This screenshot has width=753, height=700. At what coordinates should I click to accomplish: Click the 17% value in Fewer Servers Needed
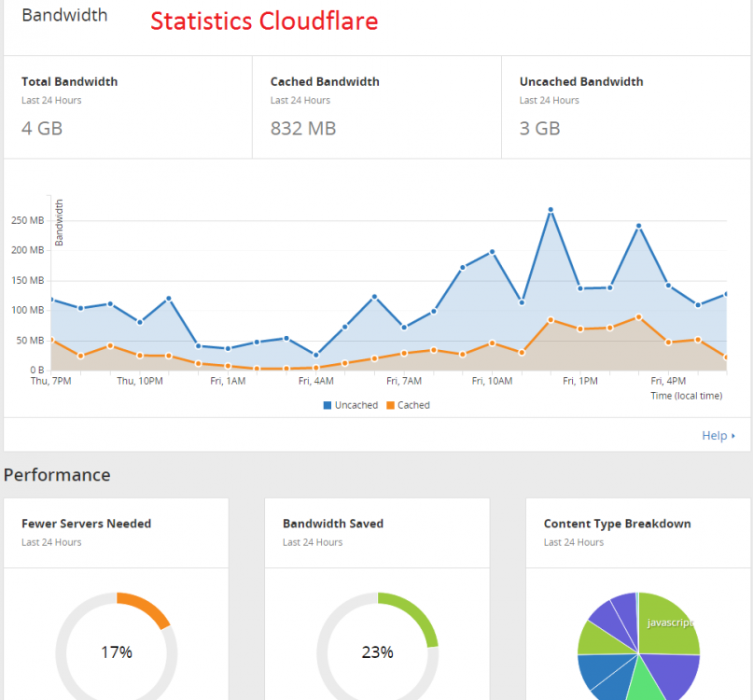(x=117, y=651)
